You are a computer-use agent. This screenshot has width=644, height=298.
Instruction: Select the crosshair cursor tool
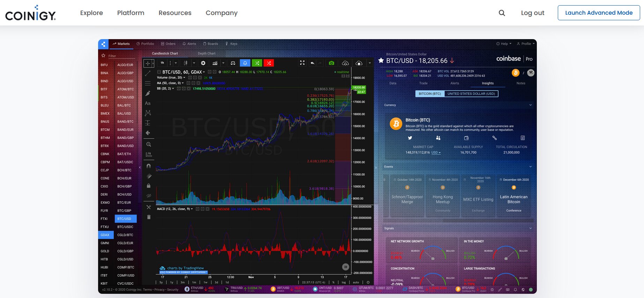point(148,63)
